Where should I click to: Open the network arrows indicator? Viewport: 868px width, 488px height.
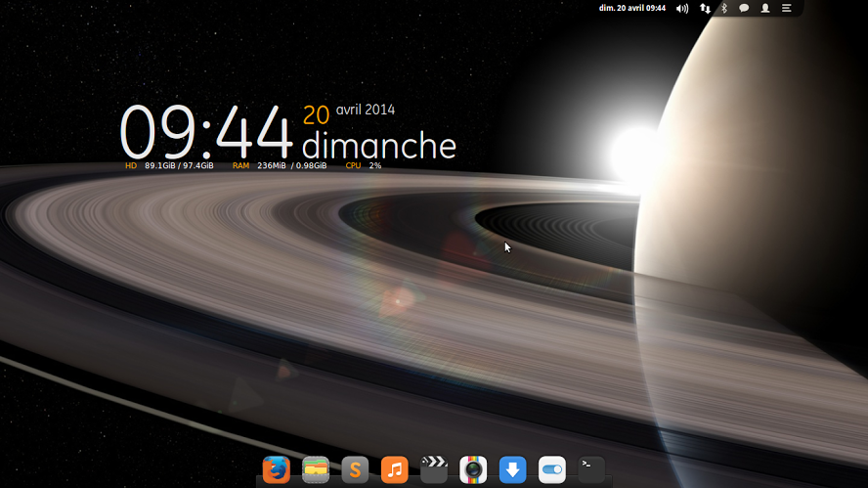[705, 8]
